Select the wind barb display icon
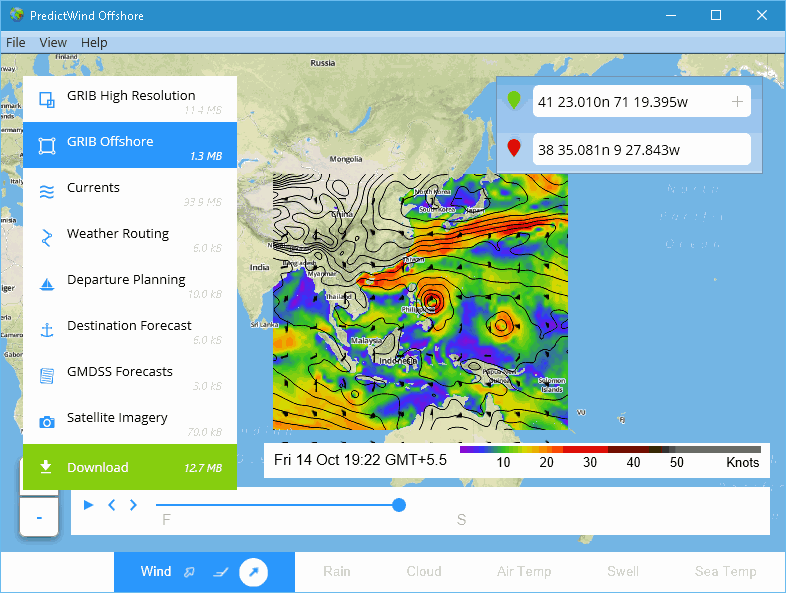This screenshot has height=593, width=786. point(221,572)
